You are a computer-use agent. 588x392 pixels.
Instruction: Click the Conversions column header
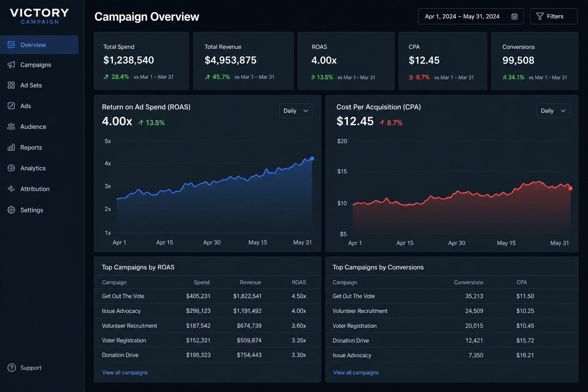pos(469,283)
